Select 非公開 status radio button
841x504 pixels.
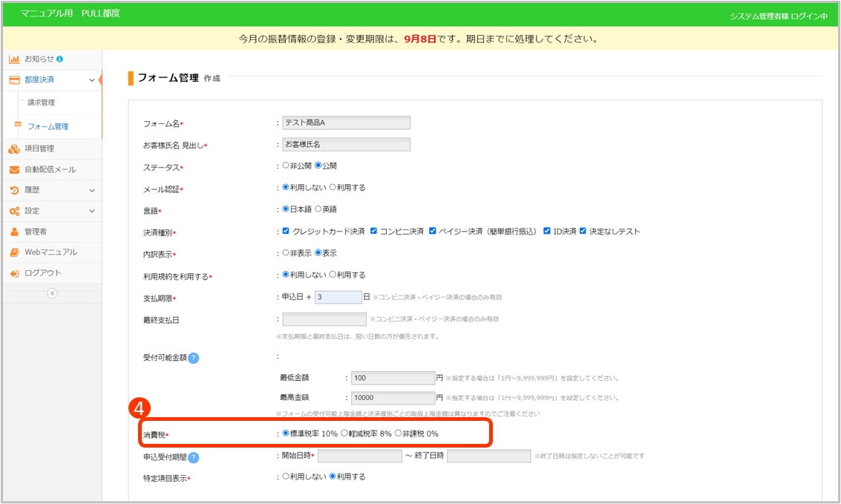pos(286,166)
